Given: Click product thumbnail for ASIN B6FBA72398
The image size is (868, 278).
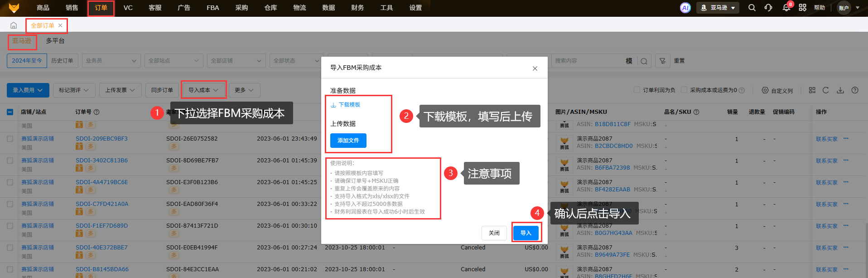Looking at the screenshot, I should click(564, 165).
